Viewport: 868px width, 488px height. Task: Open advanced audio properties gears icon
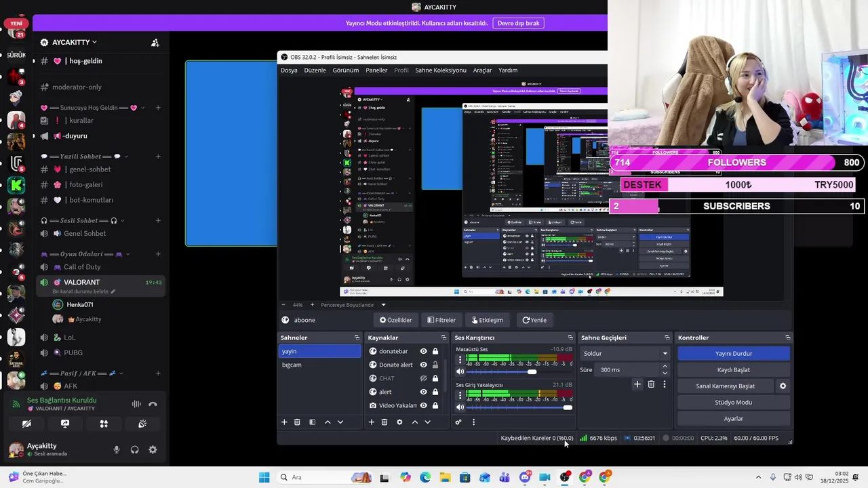point(458,422)
